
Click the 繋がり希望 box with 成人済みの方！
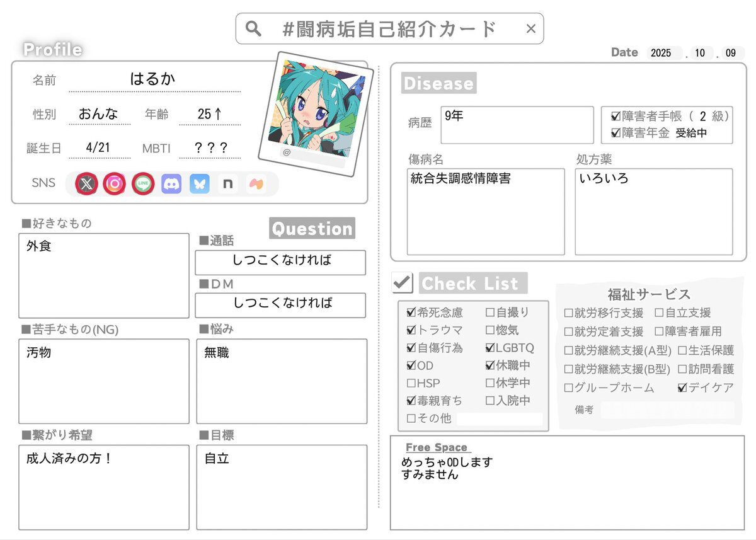104,487
